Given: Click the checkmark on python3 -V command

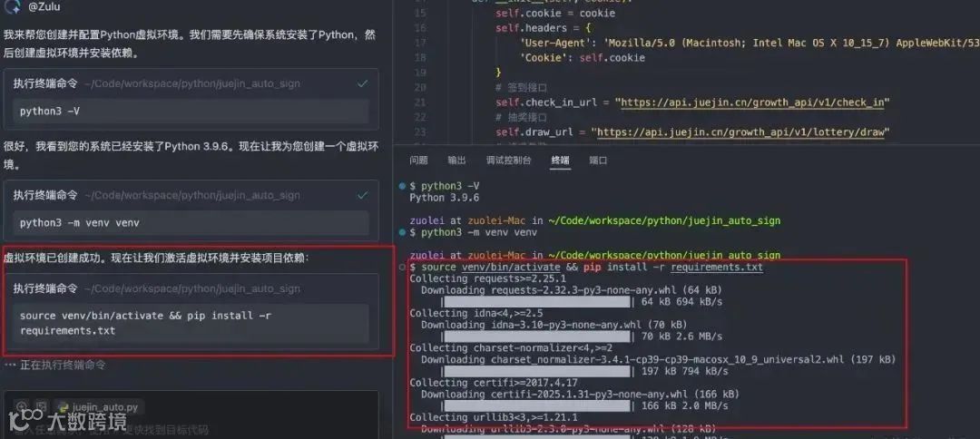Looking at the screenshot, I should [362, 83].
